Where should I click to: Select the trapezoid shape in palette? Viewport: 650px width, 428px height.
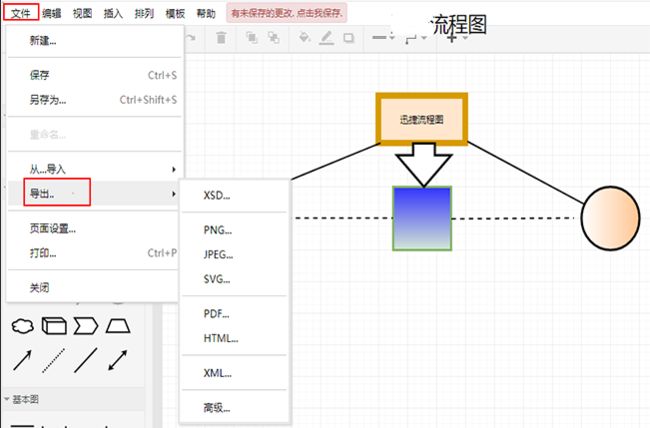[x=118, y=326]
